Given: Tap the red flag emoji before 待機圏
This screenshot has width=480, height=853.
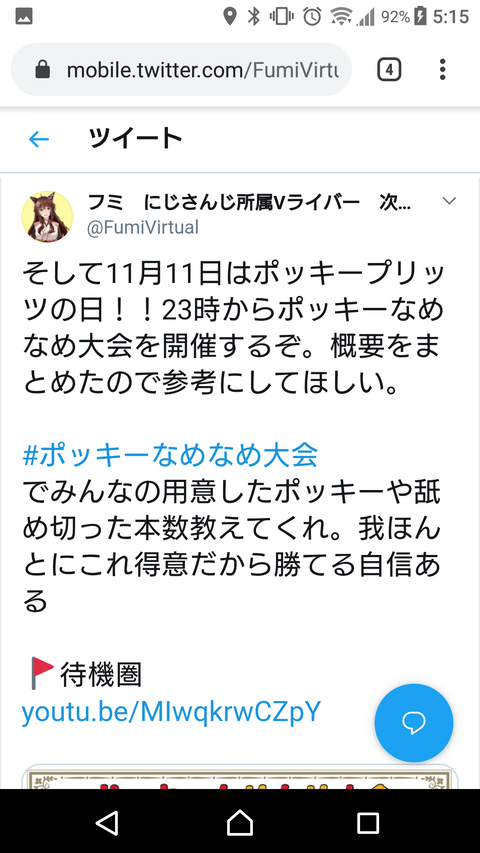Looking at the screenshot, I should (x=42, y=674).
